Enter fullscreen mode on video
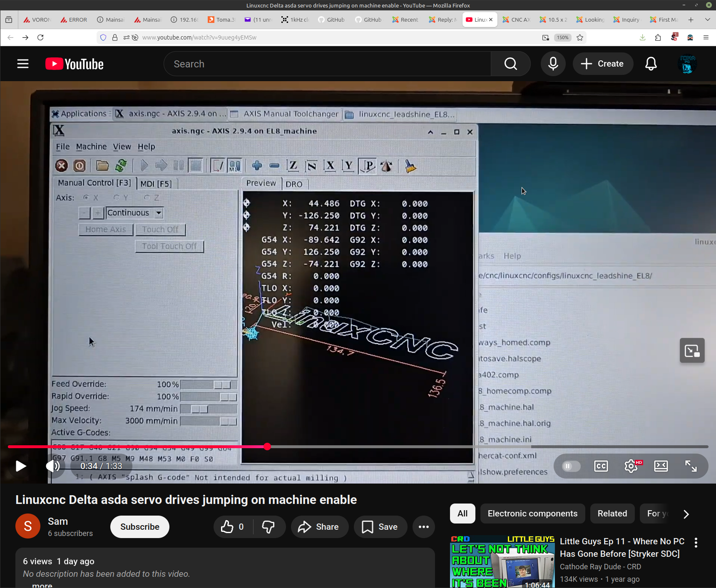The width and height of the screenshot is (716, 588). [691, 466]
